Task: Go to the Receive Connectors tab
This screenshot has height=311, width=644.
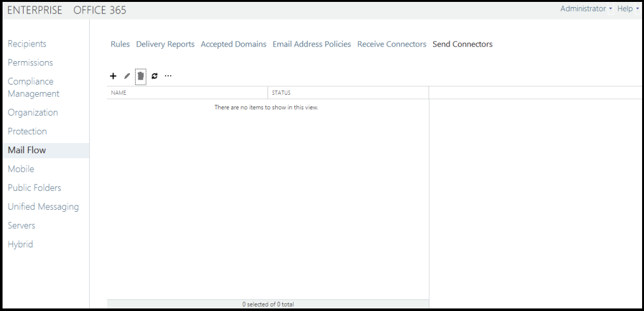Action: 392,45
